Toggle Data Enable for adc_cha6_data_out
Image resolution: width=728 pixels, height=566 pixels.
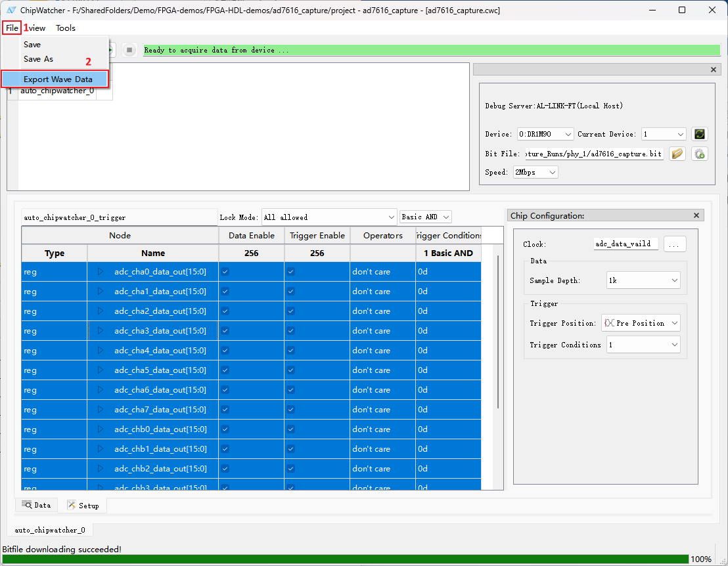pos(225,390)
